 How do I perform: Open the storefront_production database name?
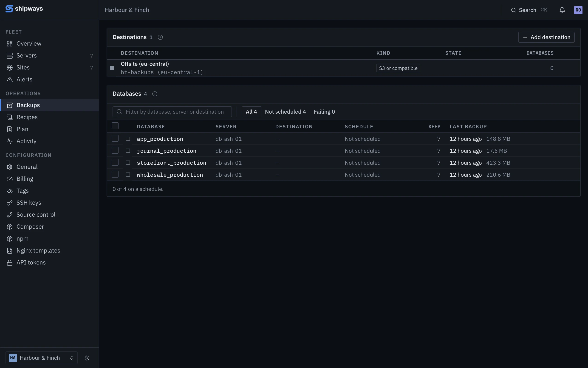171,163
